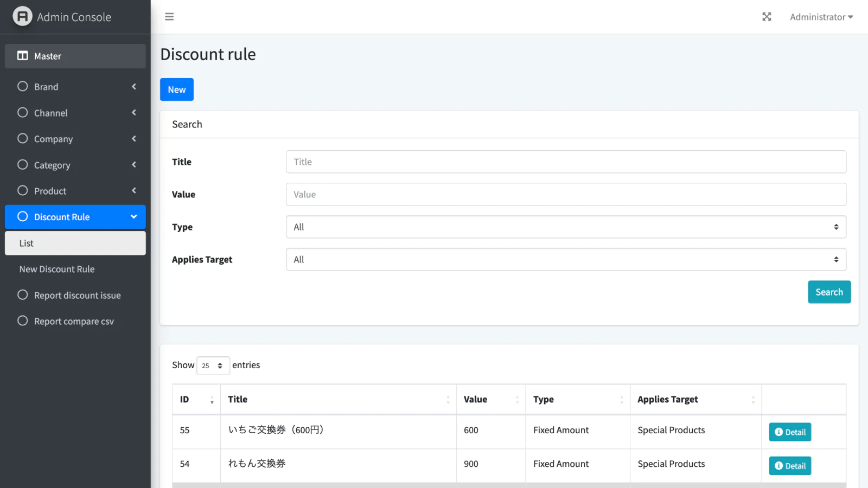Select the List submenu item

tap(75, 243)
